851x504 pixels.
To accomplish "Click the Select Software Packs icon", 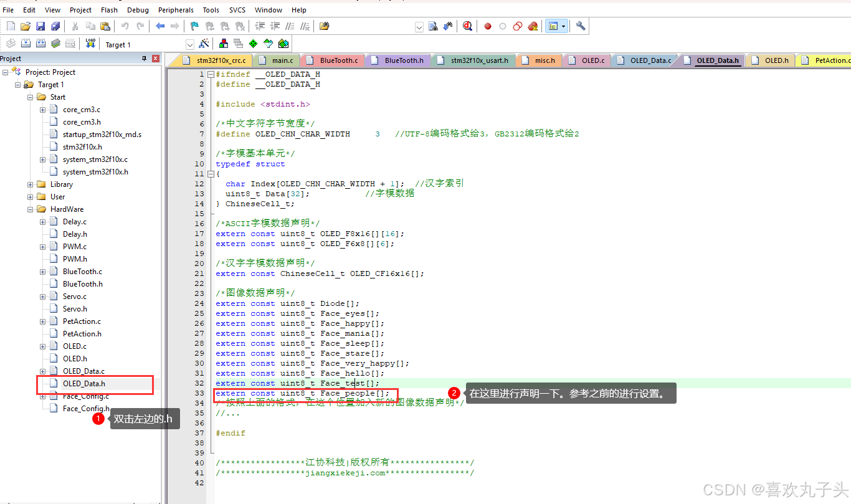I will [x=268, y=44].
